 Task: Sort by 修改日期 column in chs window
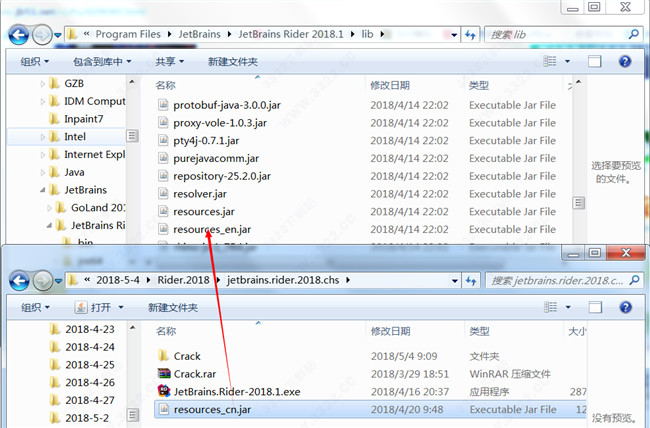coord(390,331)
